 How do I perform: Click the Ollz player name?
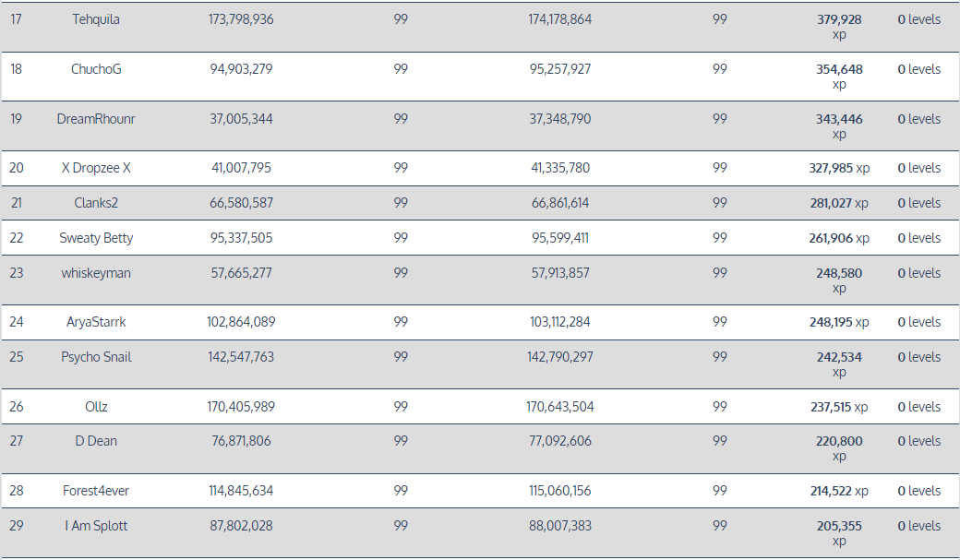(96, 407)
